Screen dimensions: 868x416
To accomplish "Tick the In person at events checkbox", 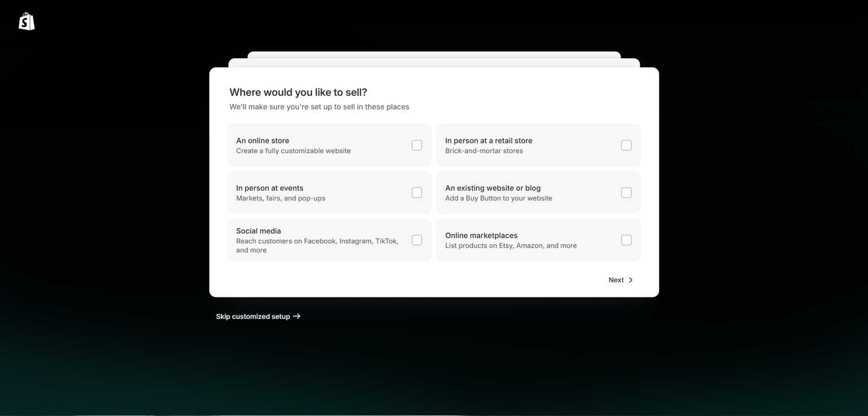I will tap(416, 192).
